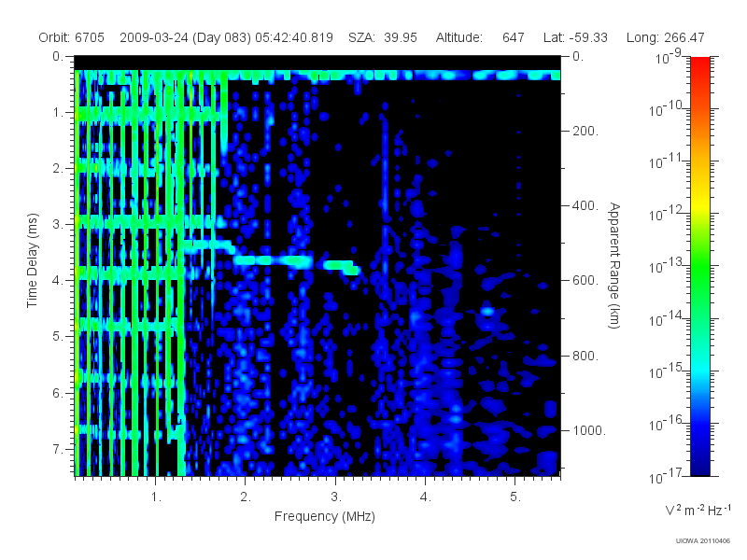Click the 'SZA: 39.95' value

pyautogui.click(x=383, y=37)
